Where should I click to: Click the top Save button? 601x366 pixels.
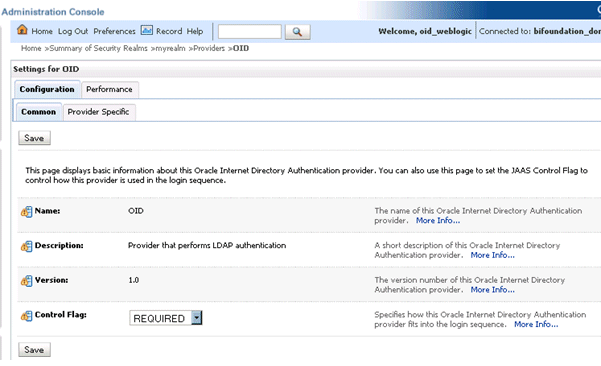34,138
